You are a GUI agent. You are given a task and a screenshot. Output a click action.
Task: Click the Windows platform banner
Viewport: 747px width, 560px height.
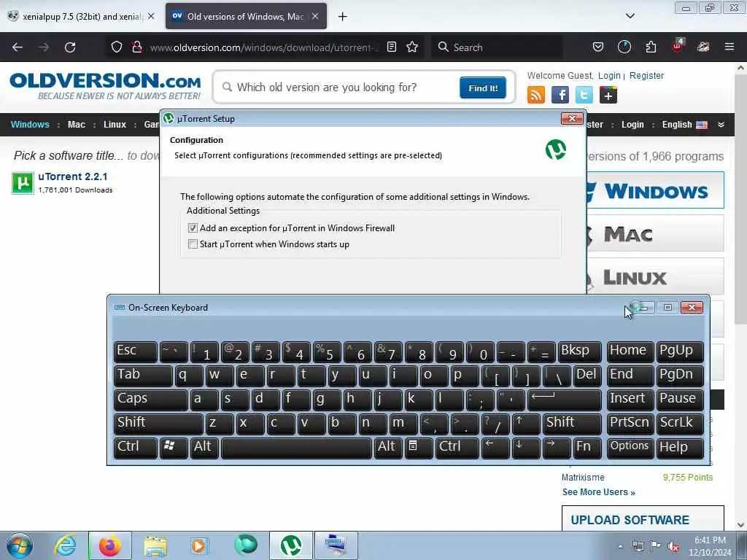(656, 190)
